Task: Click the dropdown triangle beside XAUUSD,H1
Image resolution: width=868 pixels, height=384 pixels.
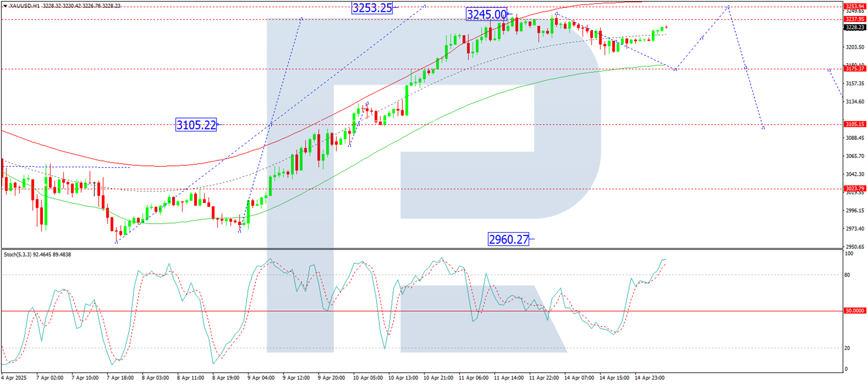Action: 5,6
